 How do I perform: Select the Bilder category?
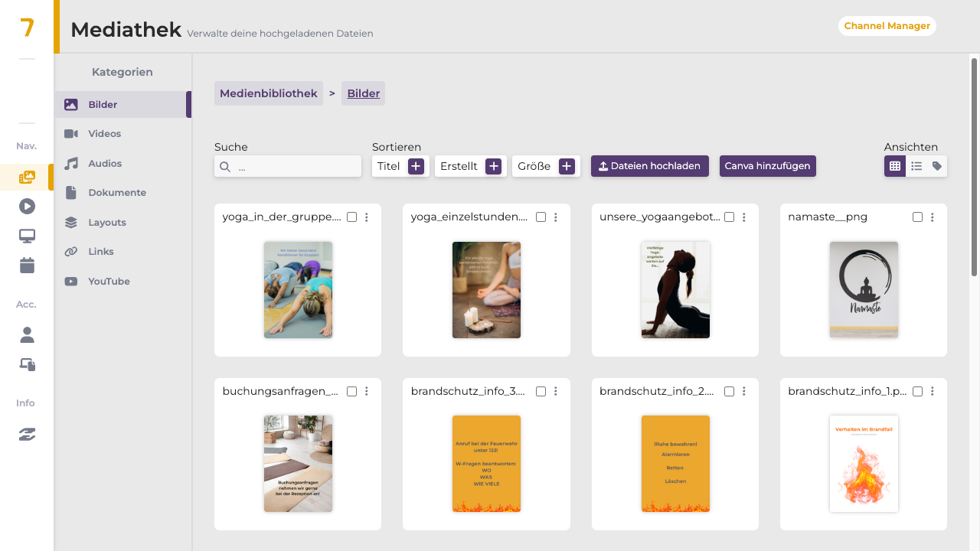click(x=122, y=104)
